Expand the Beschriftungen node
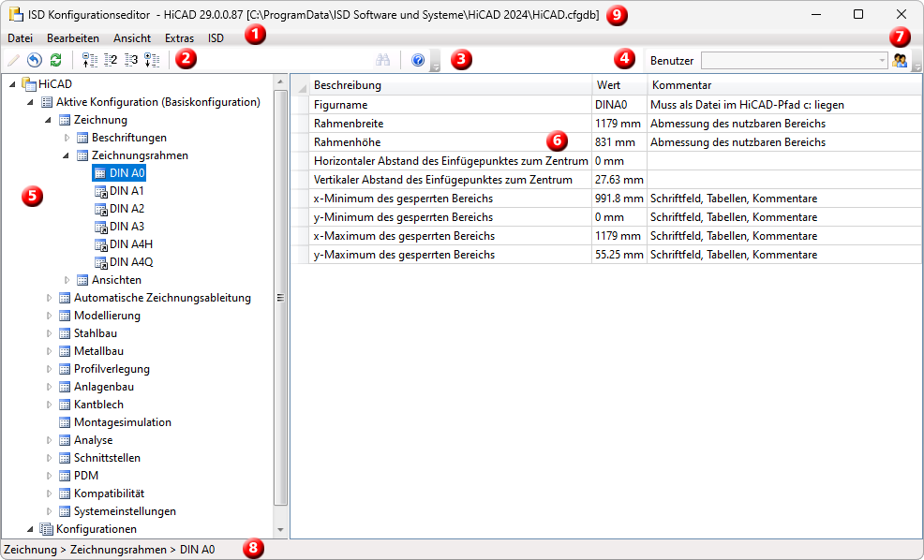924x560 pixels. coord(67,138)
